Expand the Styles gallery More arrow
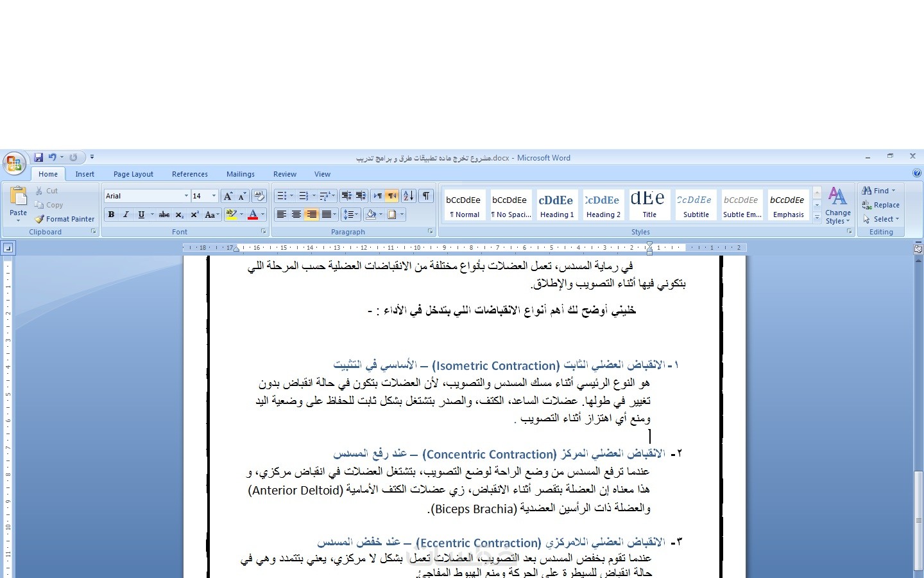924x578 pixels. pos(817,218)
